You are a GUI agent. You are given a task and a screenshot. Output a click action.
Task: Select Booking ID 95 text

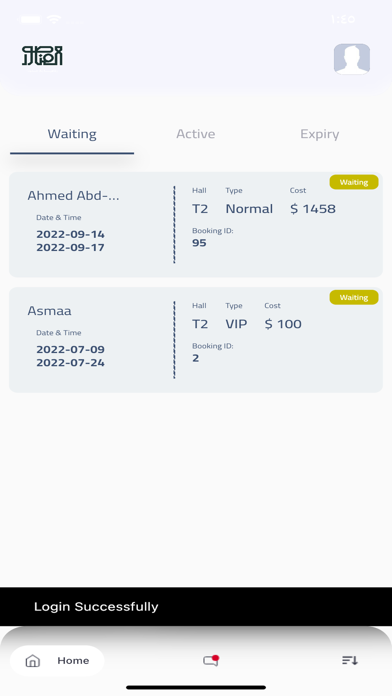pyautogui.click(x=199, y=243)
